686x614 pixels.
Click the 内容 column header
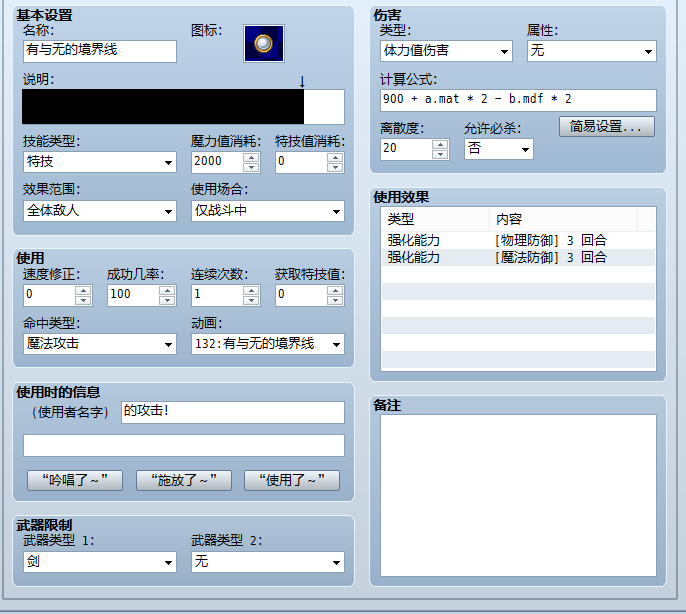[x=564, y=219]
